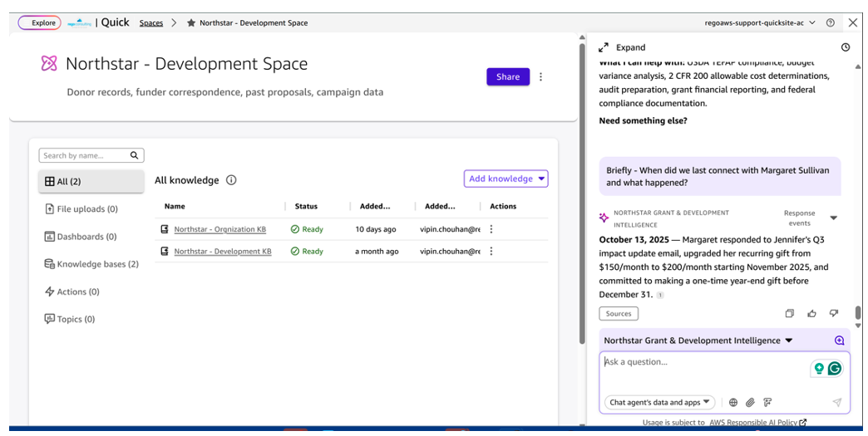Toggle web search globe icon

(733, 402)
